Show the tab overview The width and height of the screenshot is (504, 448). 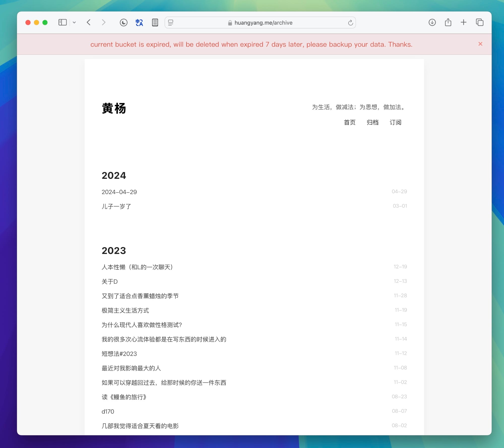pyautogui.click(x=479, y=22)
